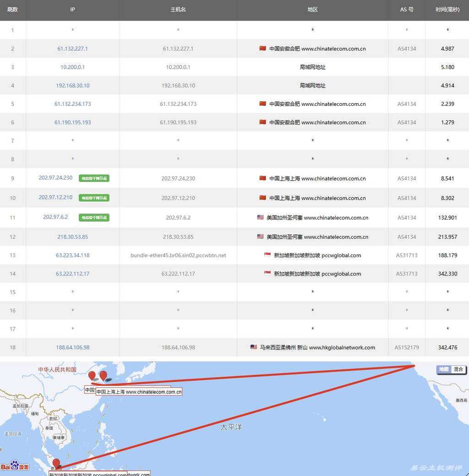This screenshot has height=476, width=469.
Task: Click AS152179 in the hop 18 row
Action: 406,347
